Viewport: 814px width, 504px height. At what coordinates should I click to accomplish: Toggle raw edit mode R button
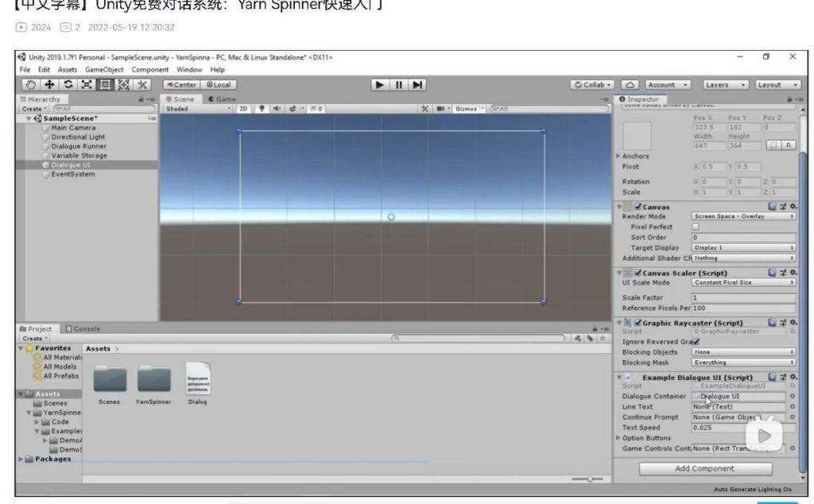[788, 145]
